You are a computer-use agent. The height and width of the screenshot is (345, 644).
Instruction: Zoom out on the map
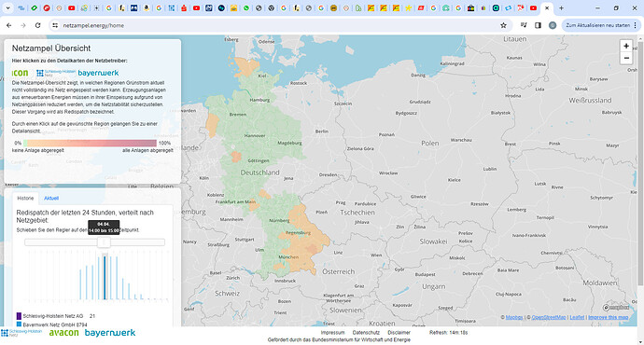(626, 58)
